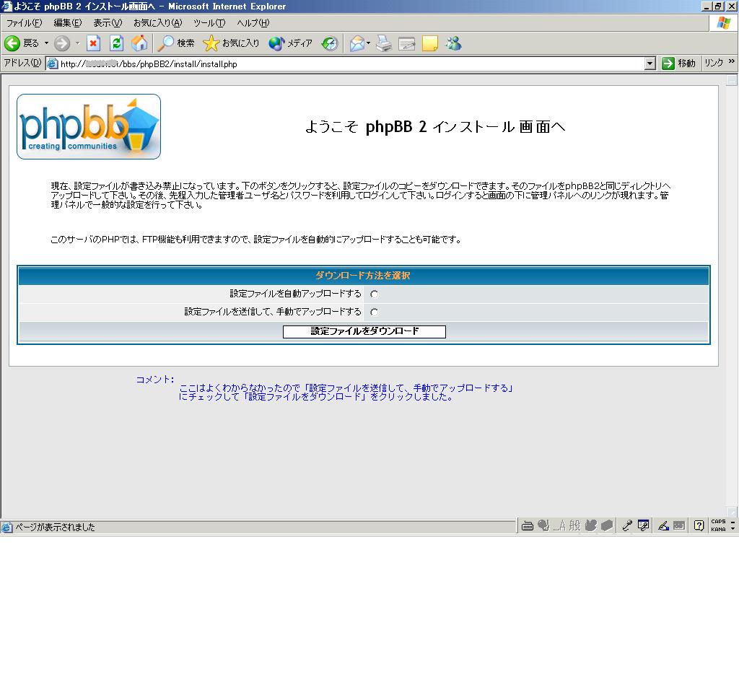The image size is (739, 700).
Task: Click the phpBB creating communities logo
Action: click(x=89, y=126)
